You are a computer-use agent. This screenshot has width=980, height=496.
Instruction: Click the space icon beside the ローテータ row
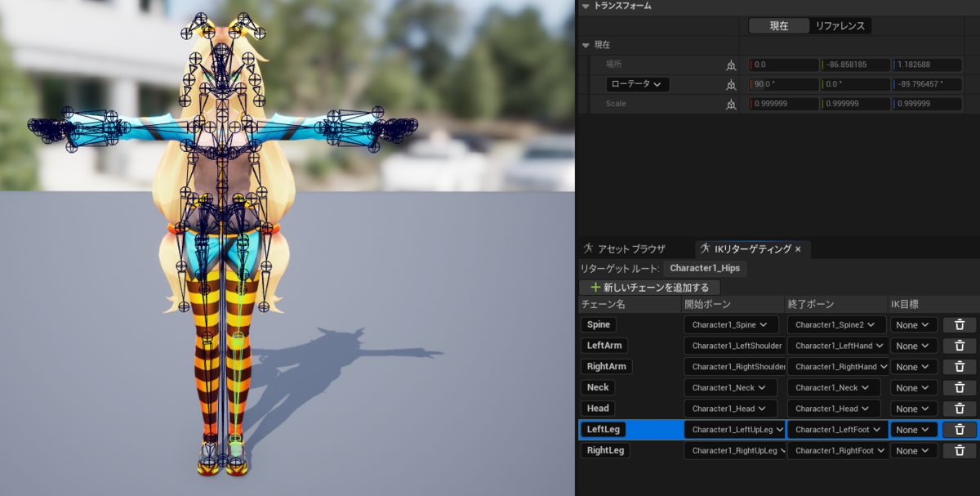click(x=731, y=84)
